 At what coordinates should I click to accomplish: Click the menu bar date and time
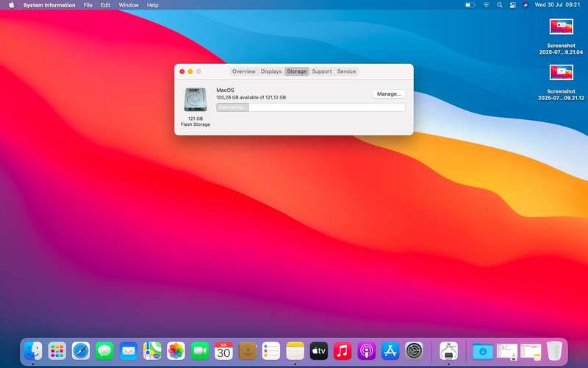pyautogui.click(x=557, y=5)
